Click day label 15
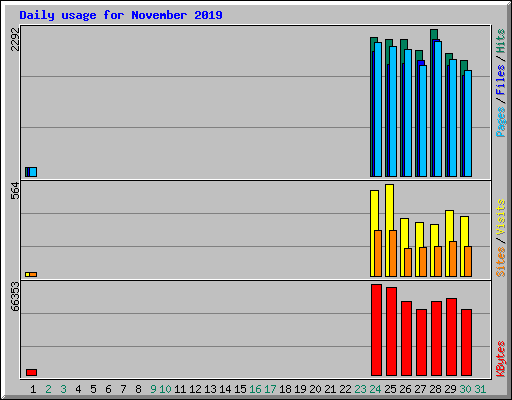The image size is (512, 400). pyautogui.click(x=240, y=389)
